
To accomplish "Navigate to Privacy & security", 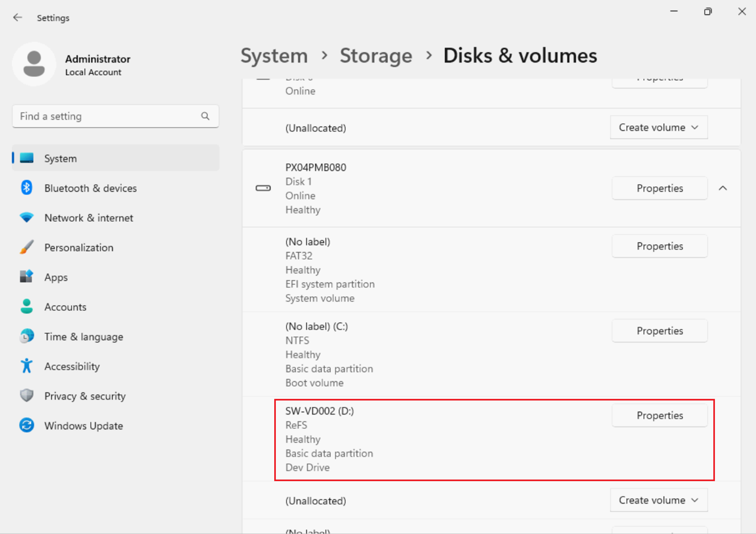I will coord(85,396).
